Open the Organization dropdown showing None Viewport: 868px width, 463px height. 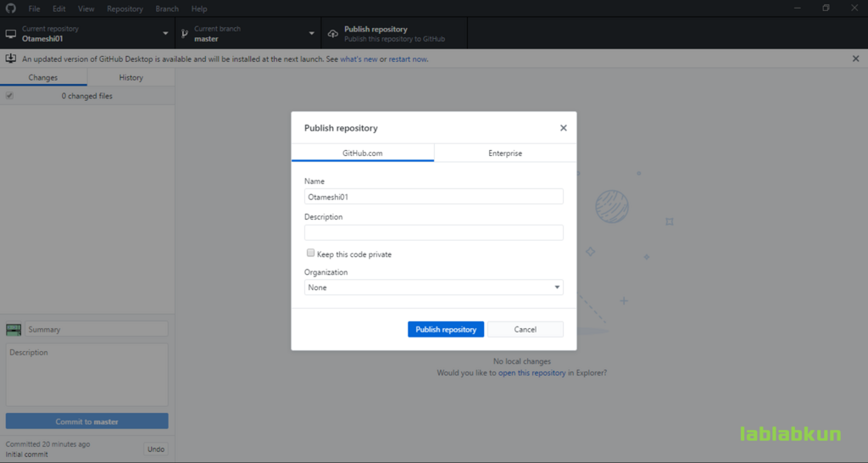433,287
